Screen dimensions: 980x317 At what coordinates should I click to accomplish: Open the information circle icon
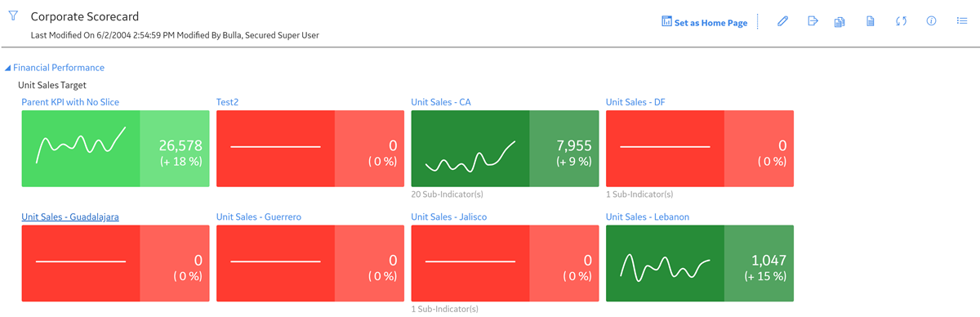coord(931,21)
